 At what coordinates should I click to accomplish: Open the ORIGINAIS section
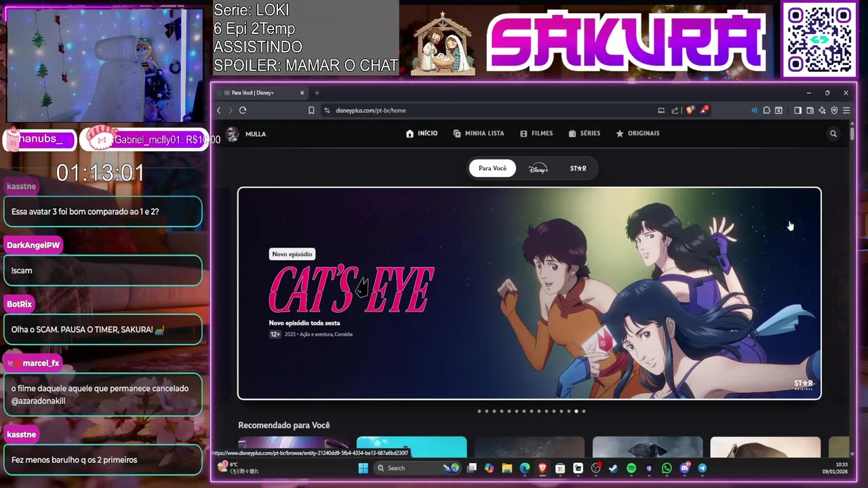tap(637, 134)
